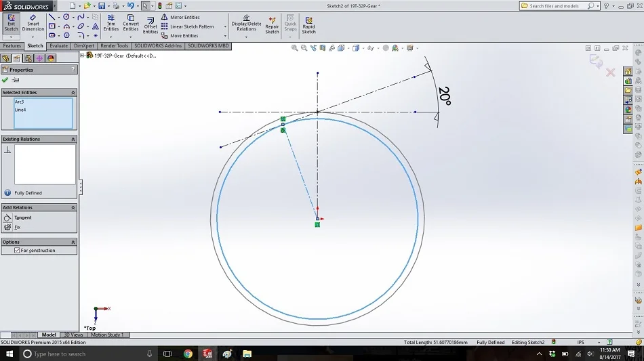Collapse the Selected Entities section
Image resolution: width=644 pixels, height=361 pixels.
point(73,93)
